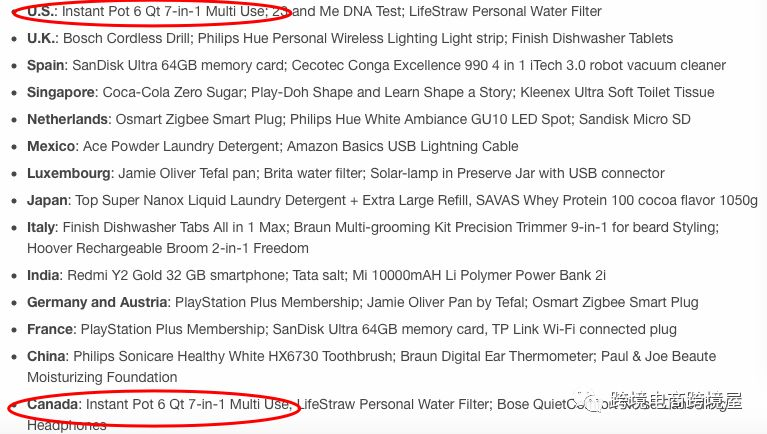Image resolution: width=767 pixels, height=434 pixels.
Task: Select the Luxembourg country label
Action: [x=69, y=174]
